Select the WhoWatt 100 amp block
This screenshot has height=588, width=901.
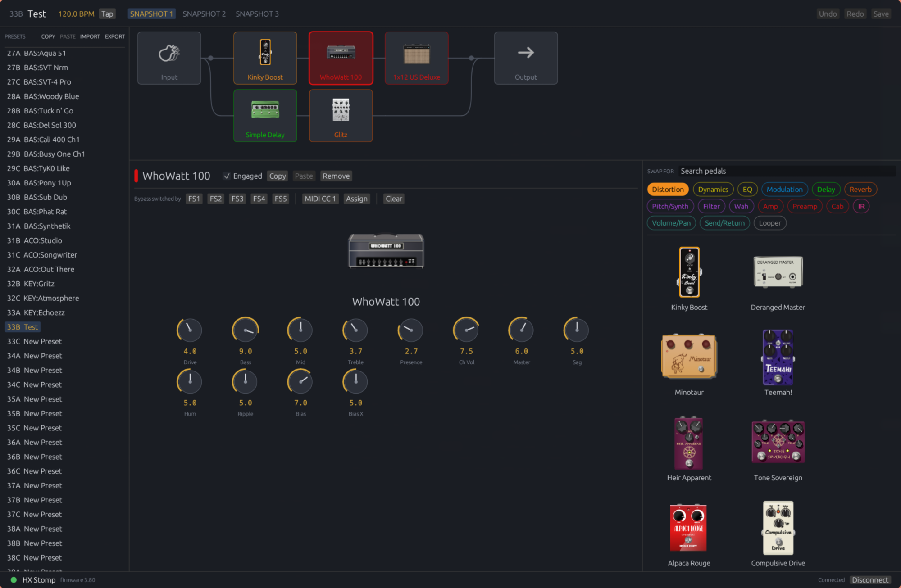pos(341,58)
